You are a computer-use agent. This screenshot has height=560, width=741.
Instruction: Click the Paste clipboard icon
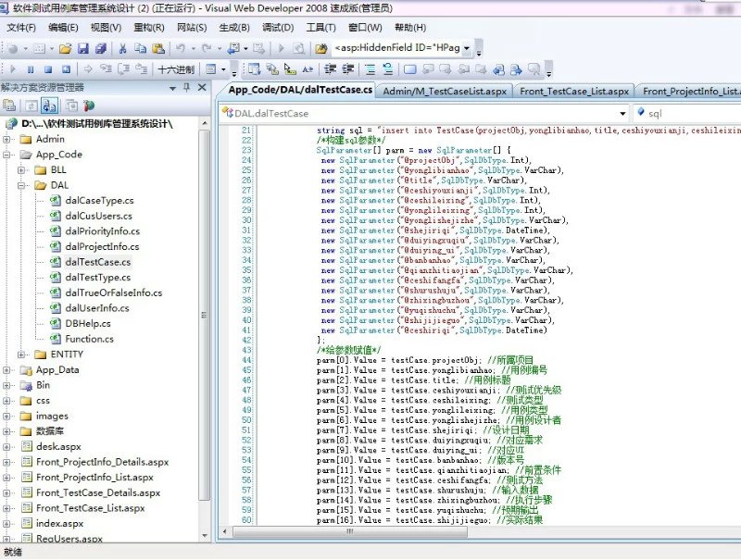tap(158, 48)
